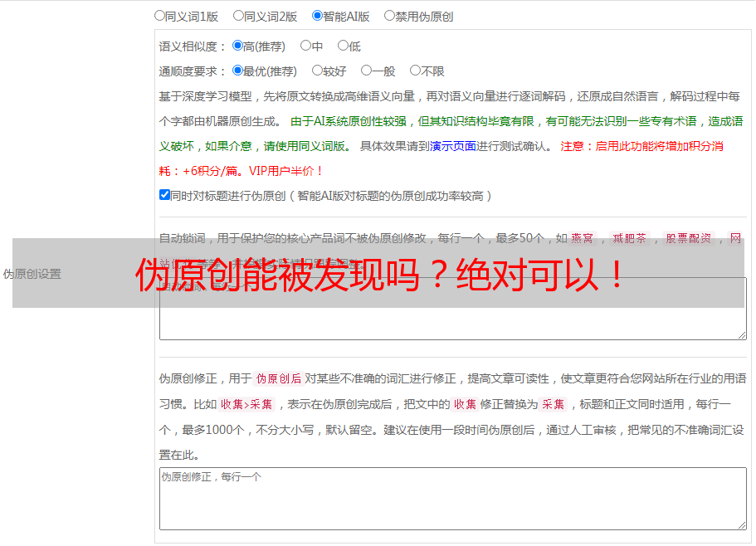Select the 同义词2版 radio option
The image size is (756, 546).
pyautogui.click(x=238, y=16)
